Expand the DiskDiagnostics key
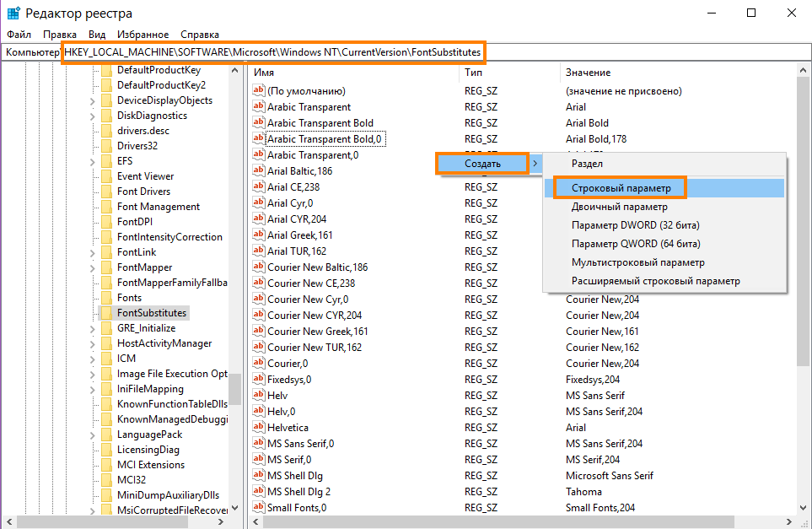Screen dimensions: 812x529 pyautogui.click(x=92, y=116)
